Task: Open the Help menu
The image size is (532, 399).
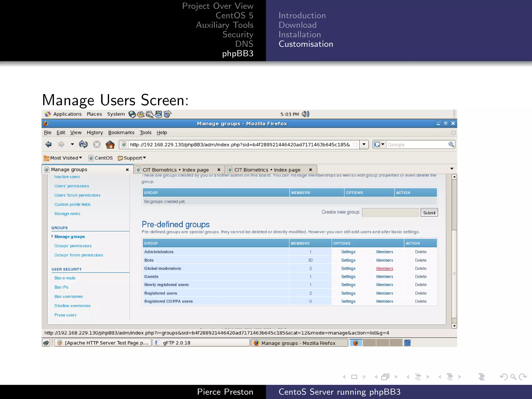Action: [x=162, y=132]
